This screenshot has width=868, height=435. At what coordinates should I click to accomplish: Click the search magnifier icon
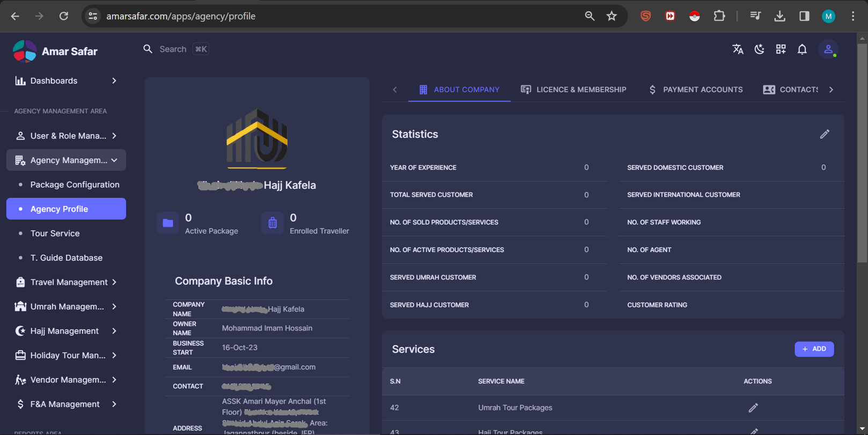click(148, 49)
